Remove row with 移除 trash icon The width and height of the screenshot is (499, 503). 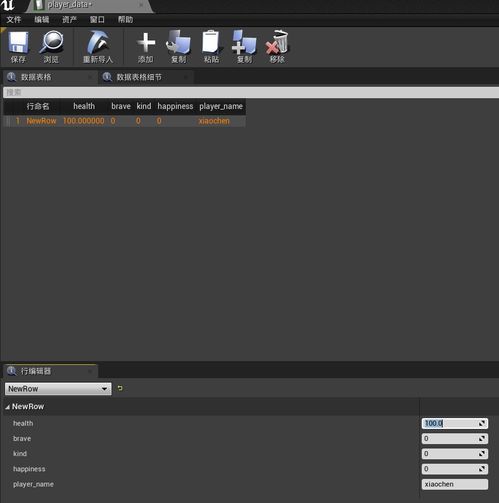click(277, 47)
